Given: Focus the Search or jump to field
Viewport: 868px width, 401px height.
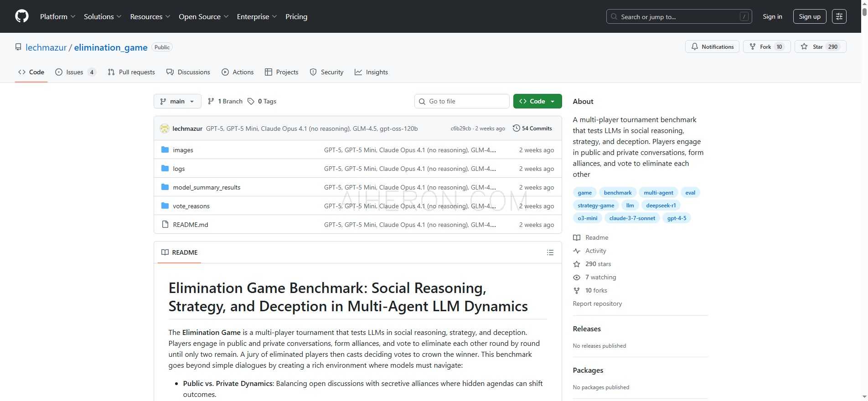Looking at the screenshot, I should click(679, 16).
